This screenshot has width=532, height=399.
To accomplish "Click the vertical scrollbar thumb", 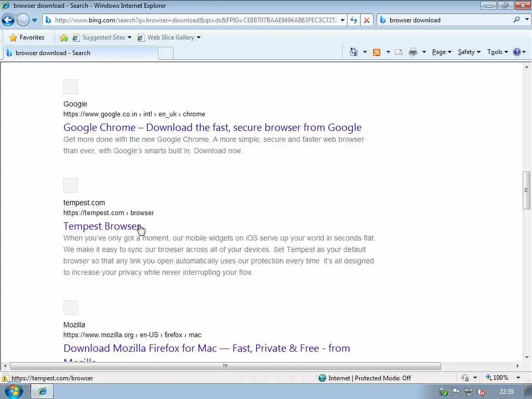I will pos(527,190).
